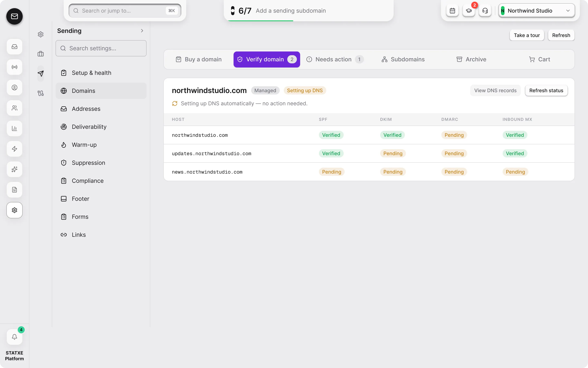
Task: Click the SPF column header
Action: 323,119
